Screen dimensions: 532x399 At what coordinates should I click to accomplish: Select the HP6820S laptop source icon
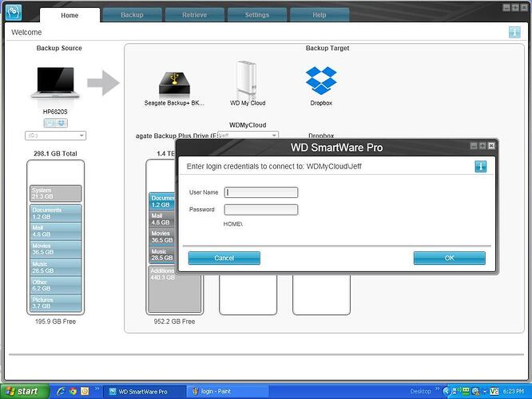pos(55,83)
